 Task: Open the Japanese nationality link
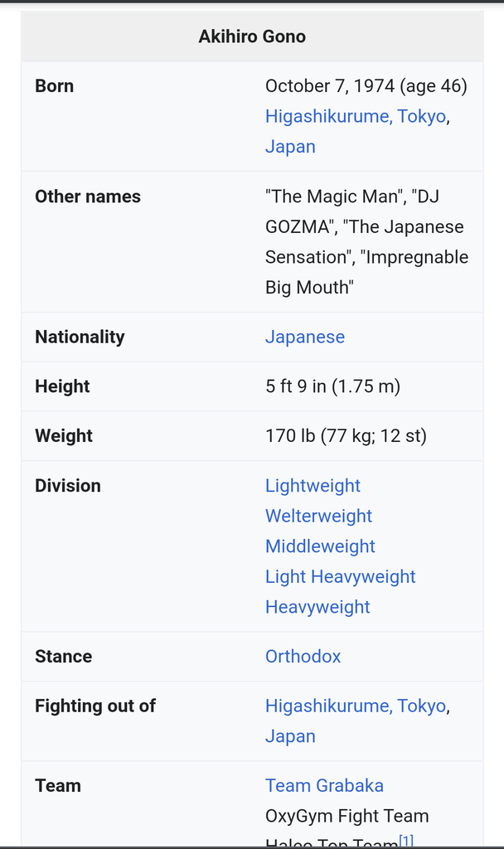tap(304, 337)
